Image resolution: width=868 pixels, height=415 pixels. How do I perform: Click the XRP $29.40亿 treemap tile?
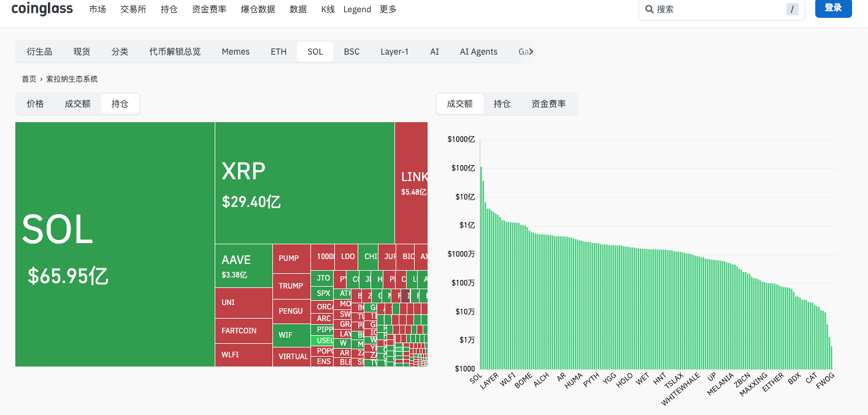click(305, 183)
